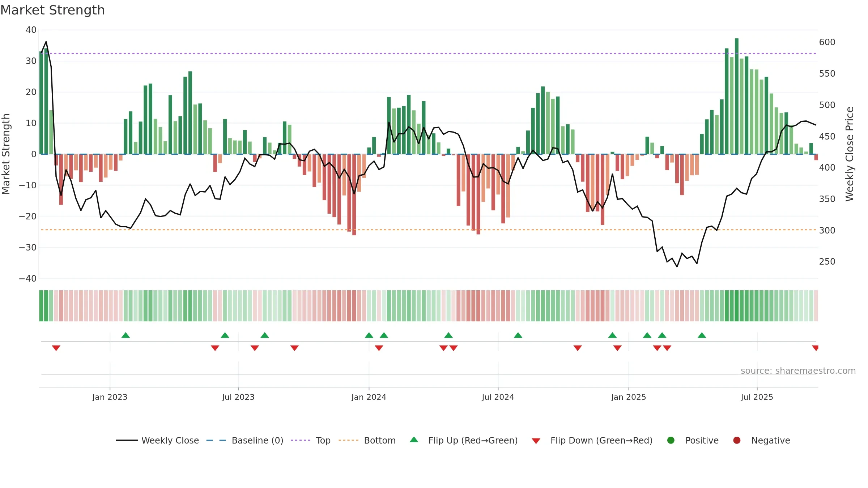Click the purple dotted Top line sample
This screenshot has width=868, height=488.
pos(301,440)
